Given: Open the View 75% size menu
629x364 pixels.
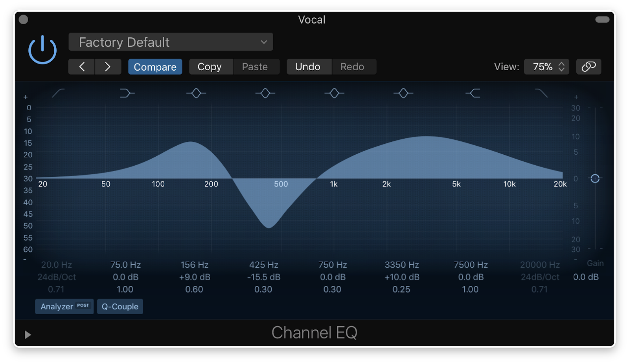Looking at the screenshot, I should [546, 67].
